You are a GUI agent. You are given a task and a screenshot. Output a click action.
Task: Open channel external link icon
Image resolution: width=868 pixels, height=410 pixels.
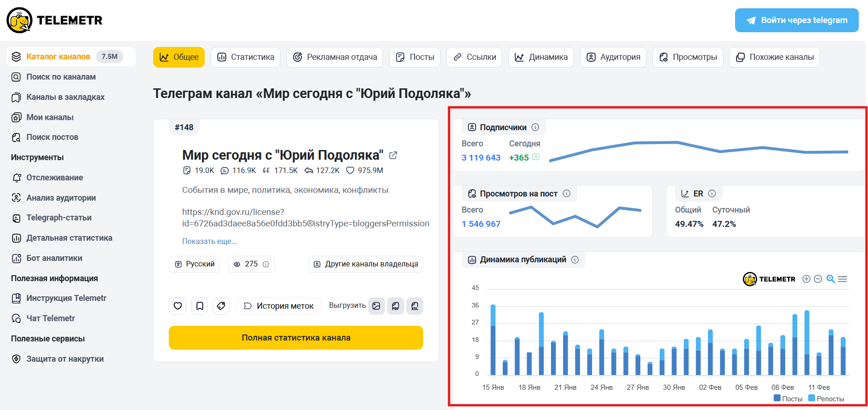tap(393, 156)
